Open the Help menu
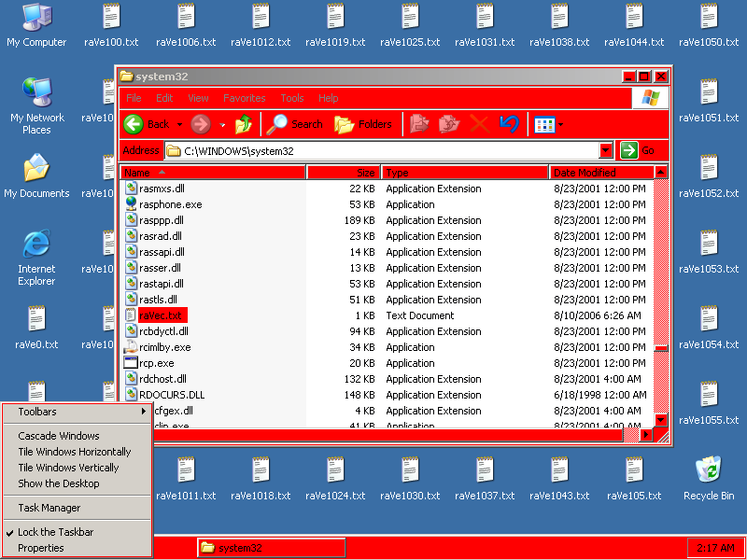 coord(329,98)
